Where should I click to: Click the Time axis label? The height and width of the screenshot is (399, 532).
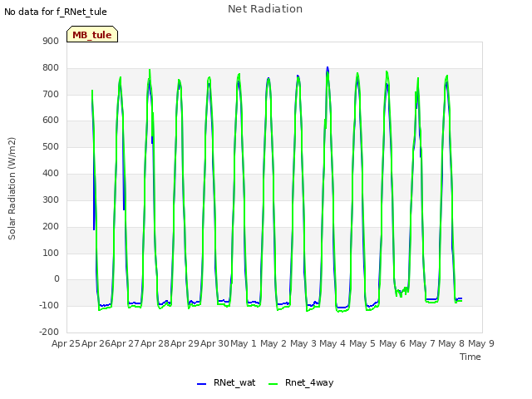(x=470, y=357)
